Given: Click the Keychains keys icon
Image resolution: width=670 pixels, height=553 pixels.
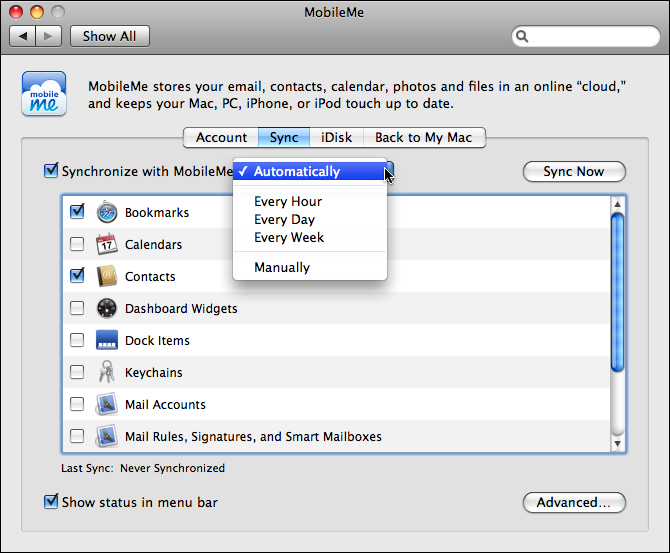Looking at the screenshot, I should (107, 372).
